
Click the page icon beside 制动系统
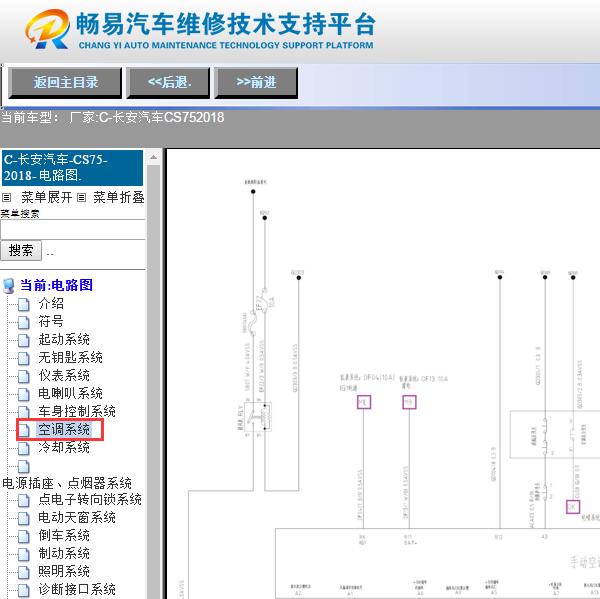coord(24,555)
